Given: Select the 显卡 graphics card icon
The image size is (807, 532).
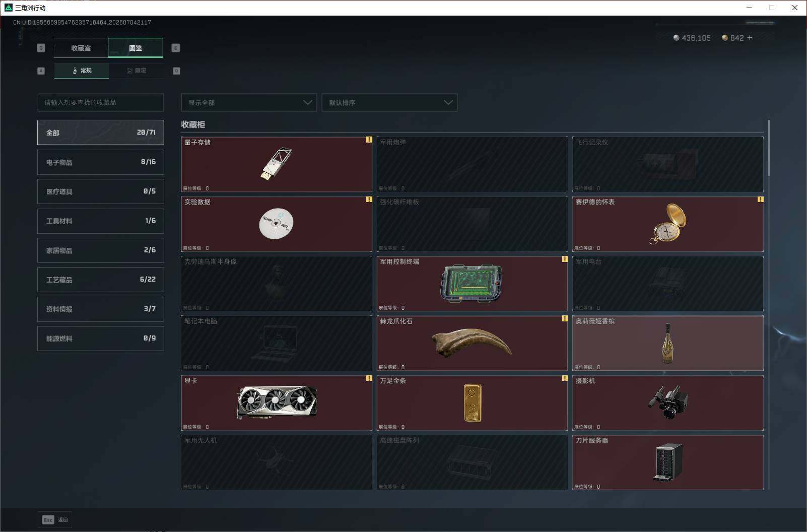Looking at the screenshot, I should [277, 403].
